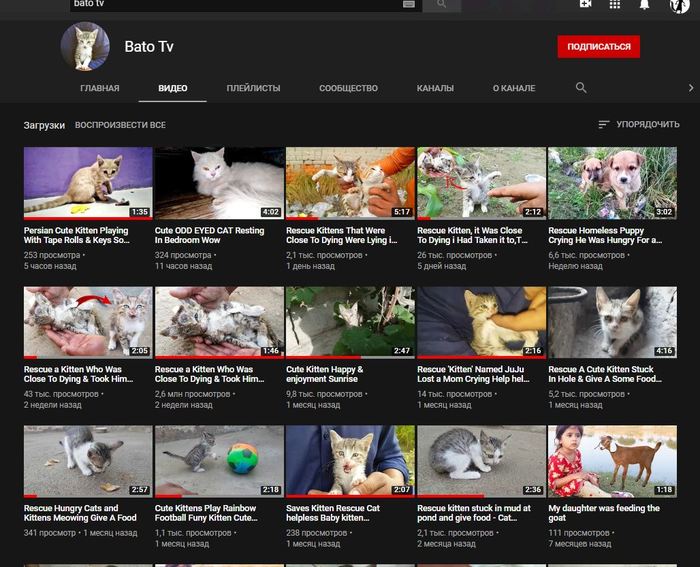Open the on-screen keyboard icon in search box
700x567 pixels.
point(408,4)
